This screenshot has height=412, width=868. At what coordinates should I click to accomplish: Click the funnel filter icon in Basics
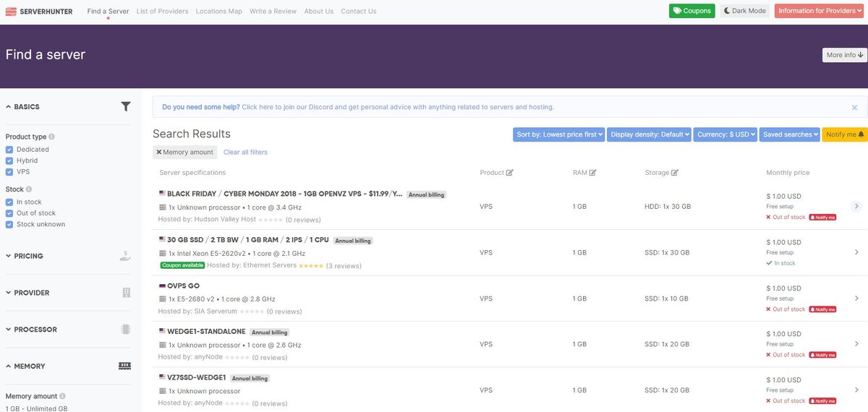126,106
